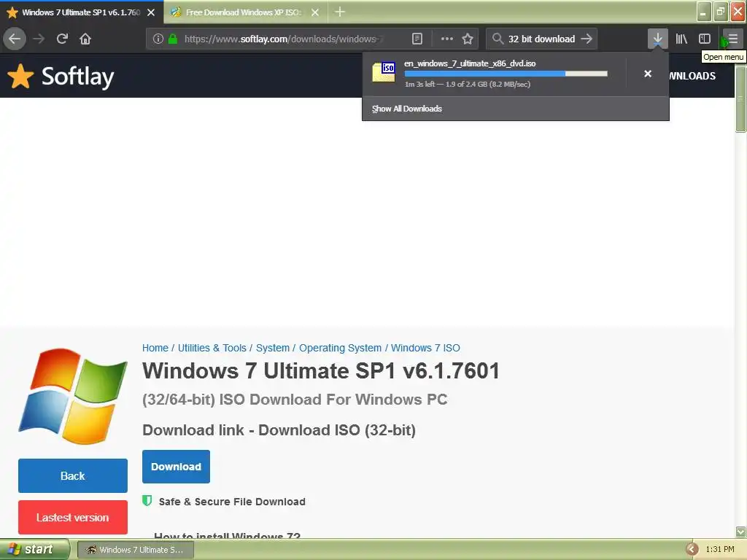Click the blue Download button

tap(176, 467)
